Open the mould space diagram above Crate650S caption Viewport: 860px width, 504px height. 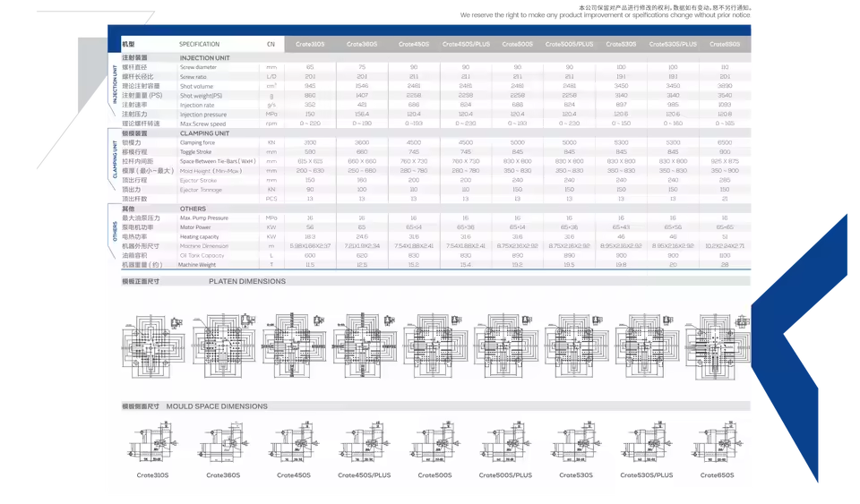(717, 441)
